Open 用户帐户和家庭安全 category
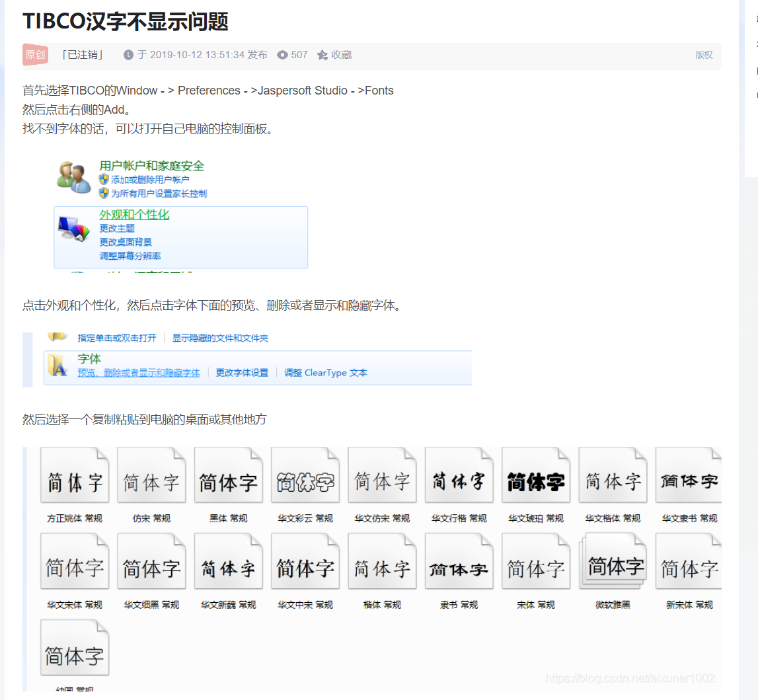The width and height of the screenshot is (758, 700). click(152, 166)
